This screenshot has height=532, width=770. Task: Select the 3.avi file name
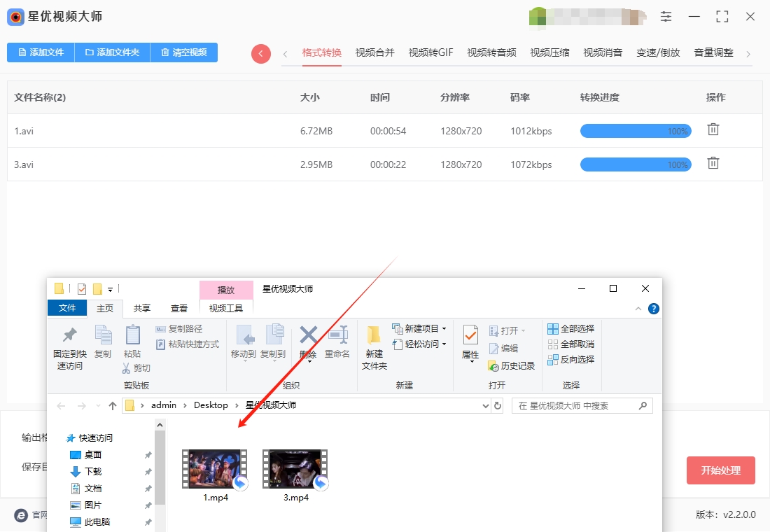pos(24,164)
